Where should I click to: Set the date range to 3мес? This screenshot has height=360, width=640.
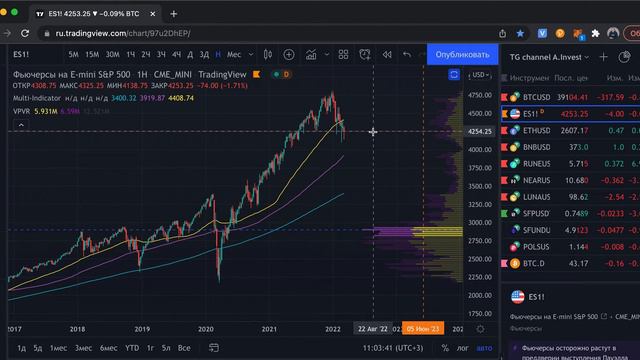[83, 348]
